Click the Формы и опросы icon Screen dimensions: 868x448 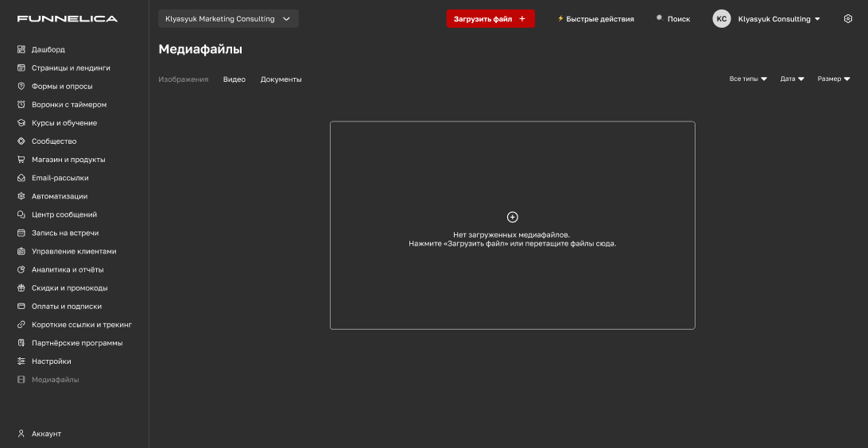click(21, 87)
